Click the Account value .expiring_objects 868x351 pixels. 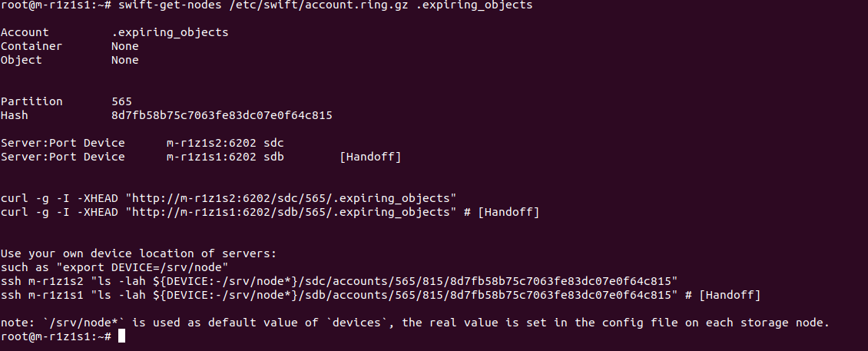click(169, 33)
